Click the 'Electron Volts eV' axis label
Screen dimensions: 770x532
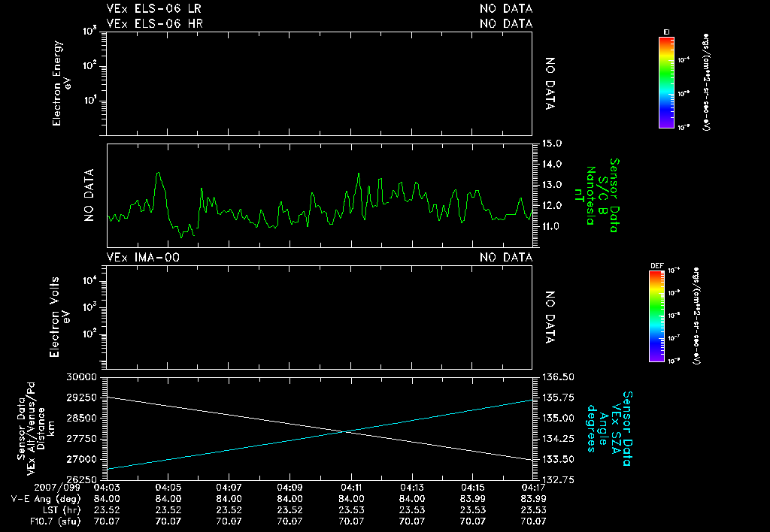pyautogui.click(x=60, y=317)
